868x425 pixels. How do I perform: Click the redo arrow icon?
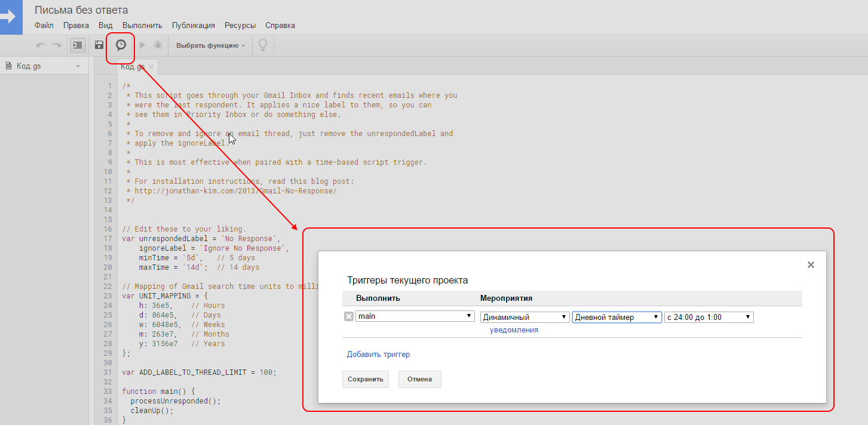56,45
